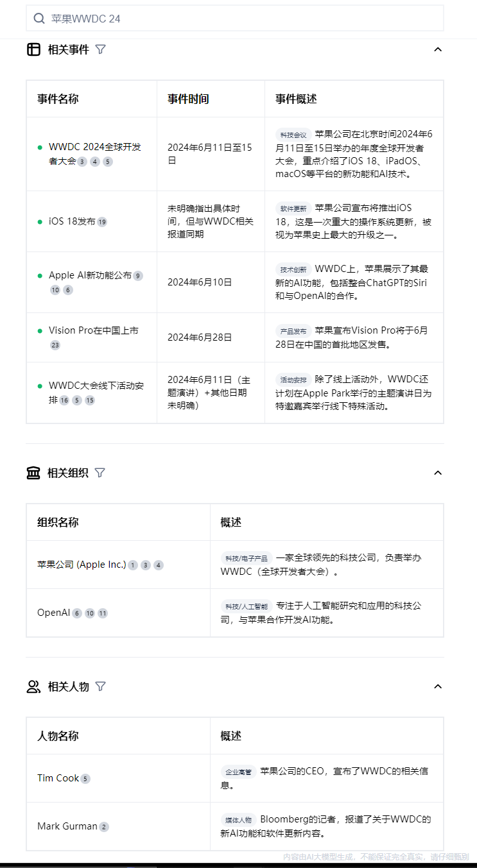Click the 企业高管 tag
The image size is (477, 868).
point(239,772)
